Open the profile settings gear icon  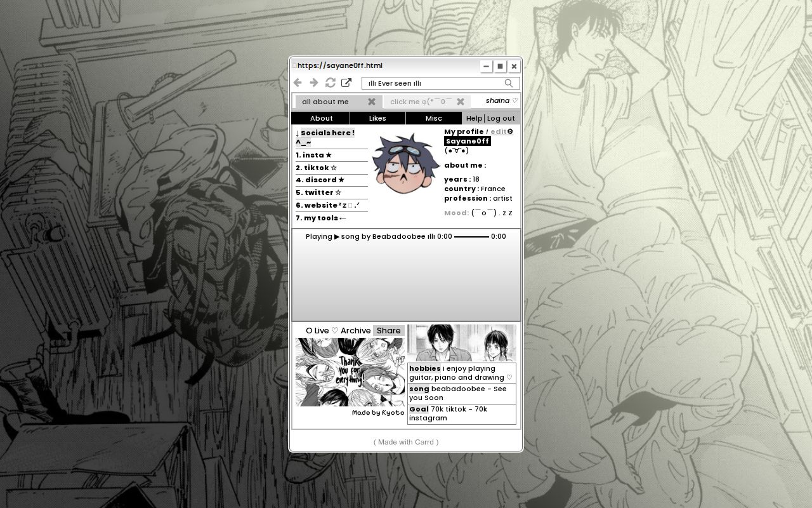(511, 131)
